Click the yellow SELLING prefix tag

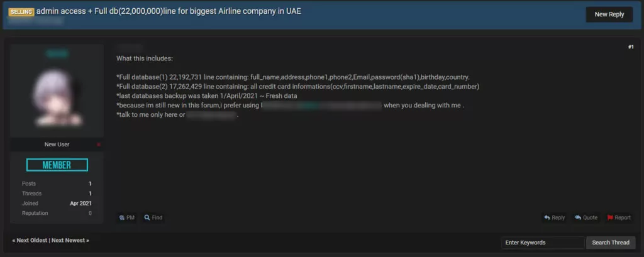(x=21, y=12)
